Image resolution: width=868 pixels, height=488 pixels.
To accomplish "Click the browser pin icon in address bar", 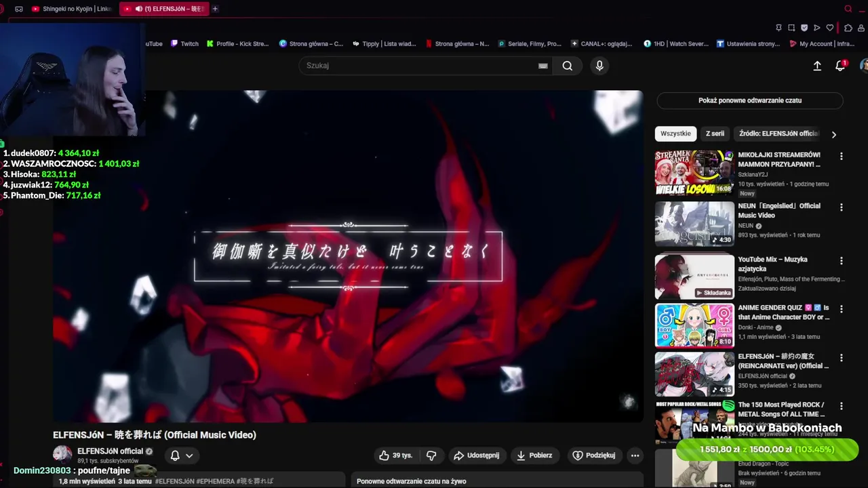I will coord(778,28).
